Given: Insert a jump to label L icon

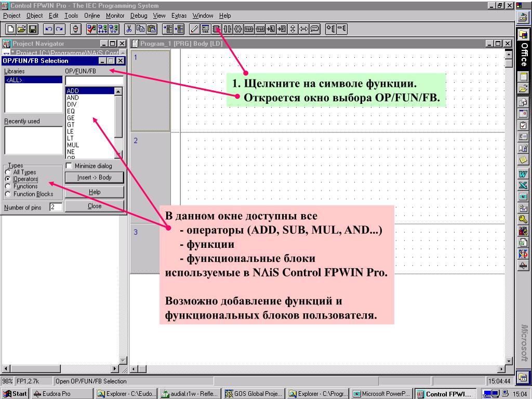Looking at the screenshot, I should (271, 29).
